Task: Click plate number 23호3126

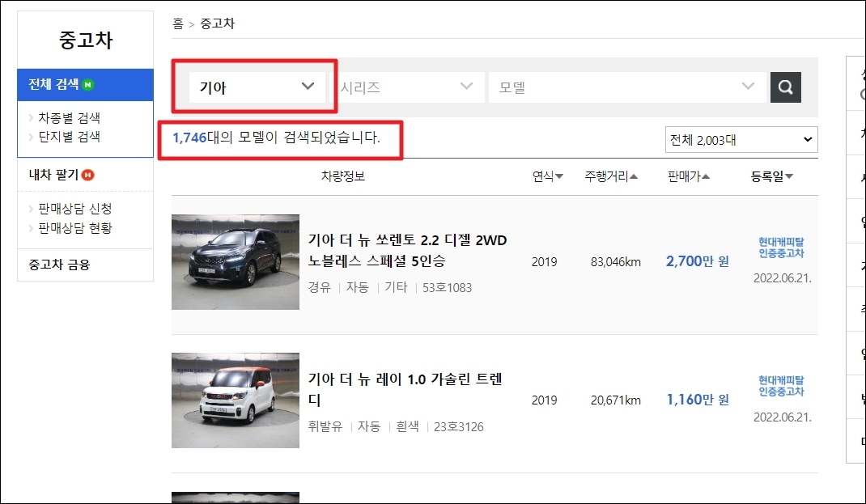Action: 458,426
